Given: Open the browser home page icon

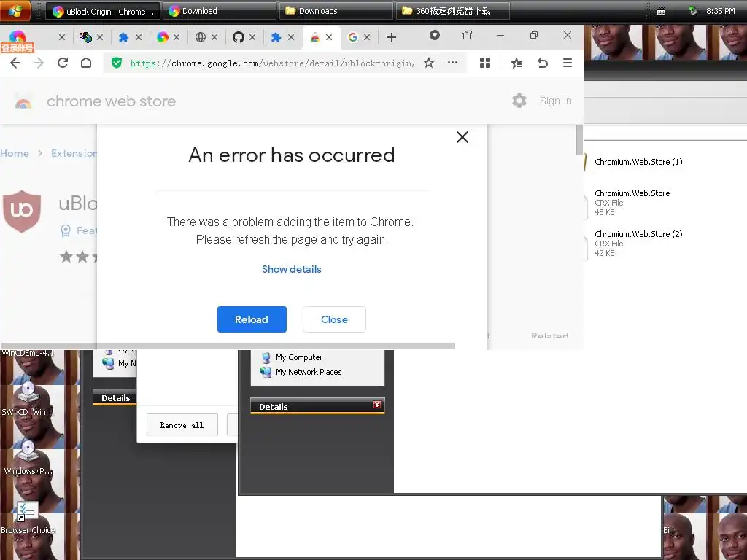Looking at the screenshot, I should (x=86, y=63).
